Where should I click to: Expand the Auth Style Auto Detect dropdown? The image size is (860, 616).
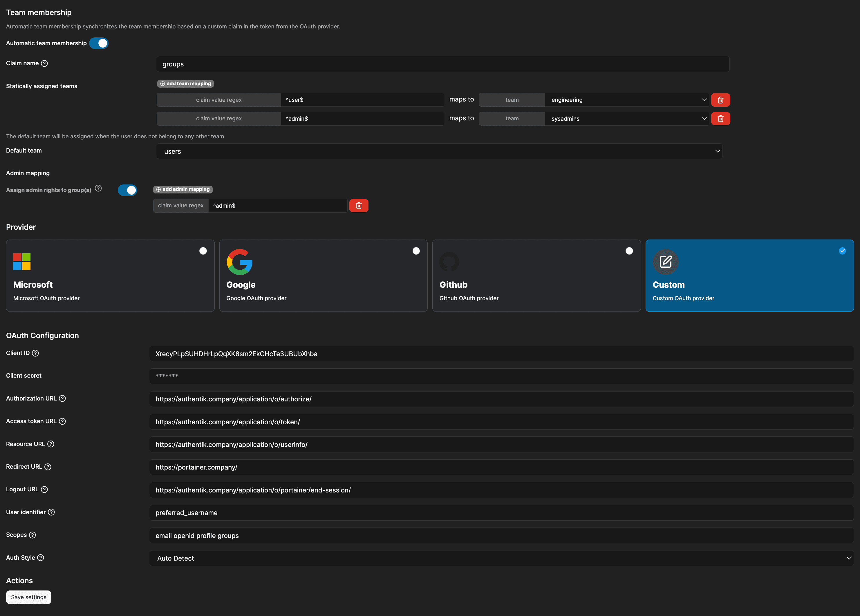point(501,558)
